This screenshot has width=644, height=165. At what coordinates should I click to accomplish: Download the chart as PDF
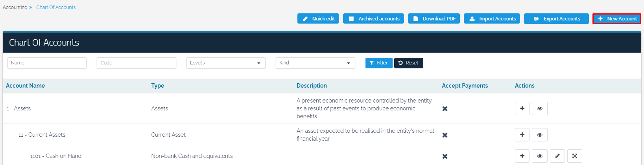(x=434, y=18)
